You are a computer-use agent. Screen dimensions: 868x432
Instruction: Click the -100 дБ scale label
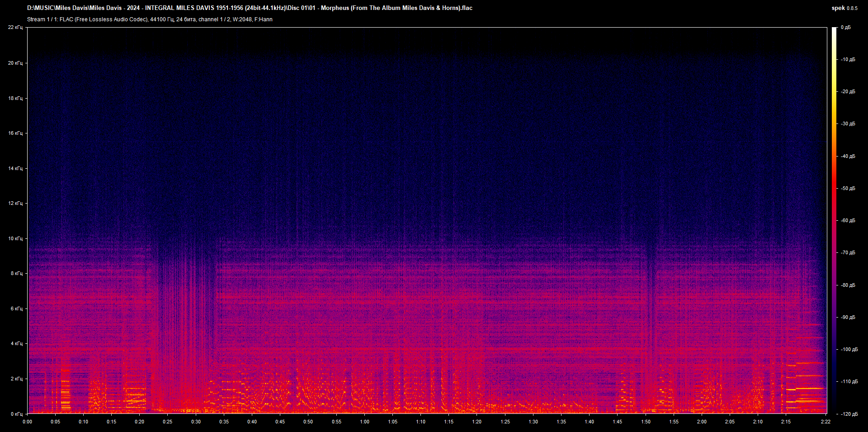click(x=849, y=350)
